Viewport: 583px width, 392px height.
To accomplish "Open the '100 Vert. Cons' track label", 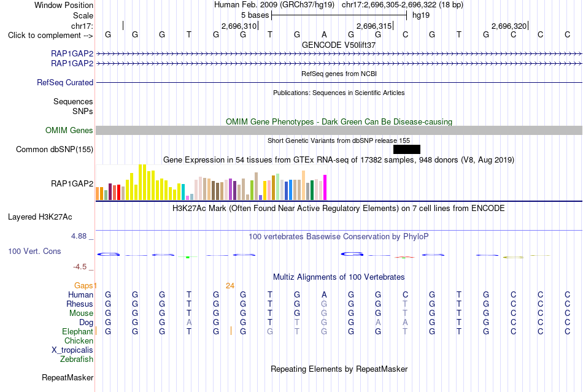I will [34, 251].
